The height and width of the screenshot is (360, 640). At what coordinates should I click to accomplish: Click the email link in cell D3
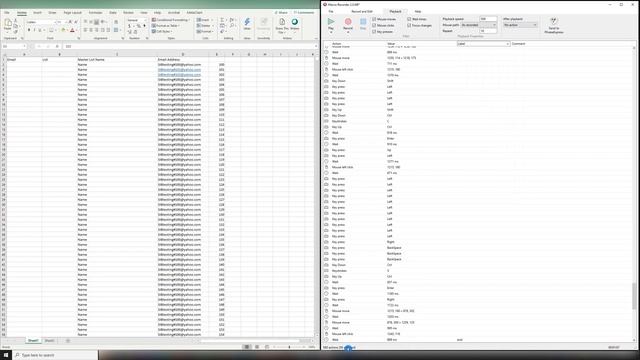(x=179, y=70)
